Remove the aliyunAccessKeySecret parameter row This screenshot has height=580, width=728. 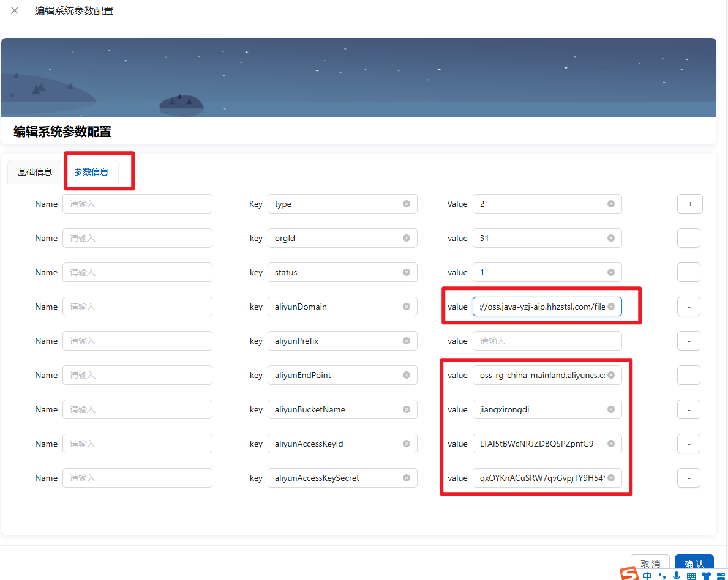[x=689, y=478]
